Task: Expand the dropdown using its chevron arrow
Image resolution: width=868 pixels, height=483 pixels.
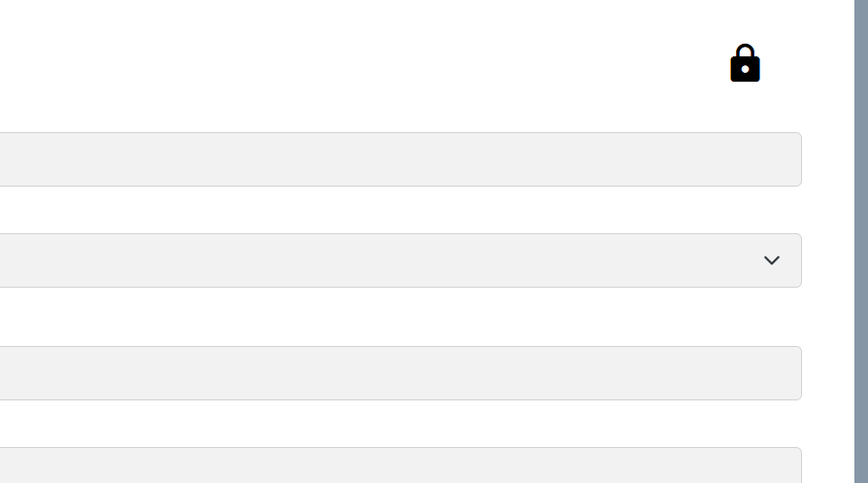Action: coord(771,260)
